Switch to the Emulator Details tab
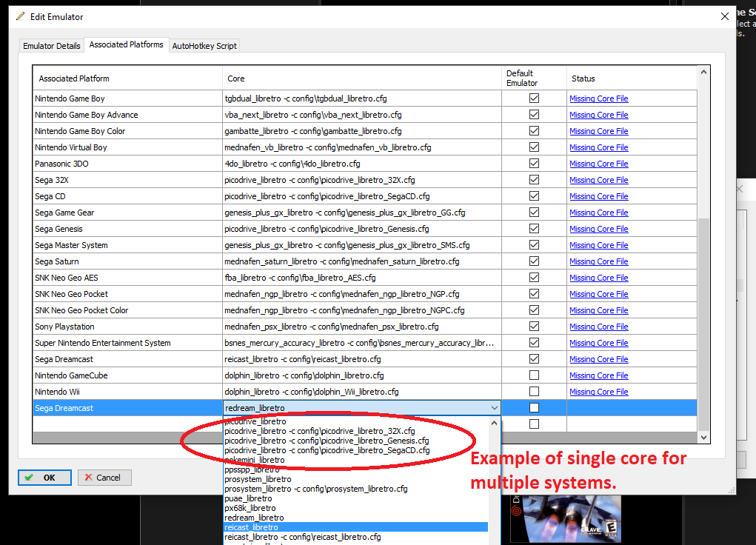Image resolution: width=756 pixels, height=545 pixels. [52, 46]
